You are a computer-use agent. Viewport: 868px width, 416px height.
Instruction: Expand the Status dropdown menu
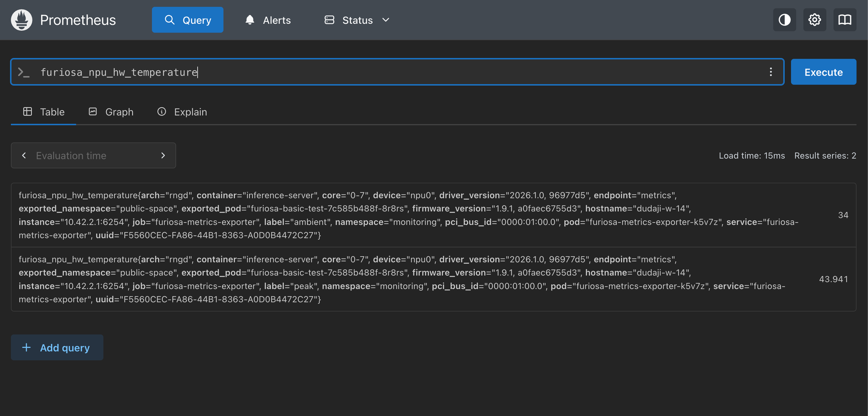tap(357, 20)
